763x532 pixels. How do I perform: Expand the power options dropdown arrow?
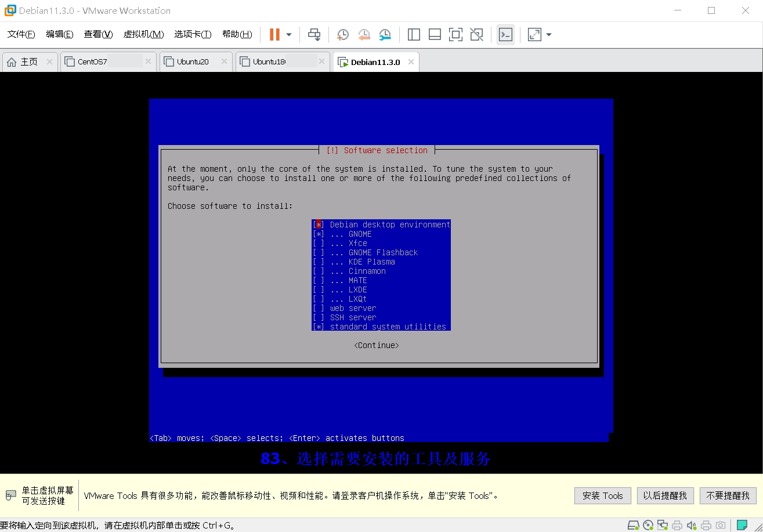point(289,35)
